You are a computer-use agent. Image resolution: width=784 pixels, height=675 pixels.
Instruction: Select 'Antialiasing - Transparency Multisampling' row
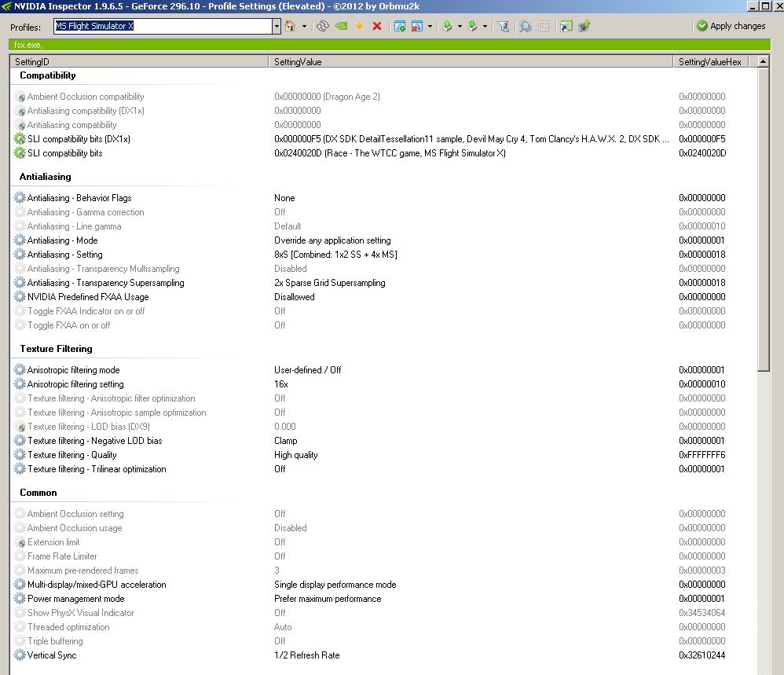pos(383,269)
